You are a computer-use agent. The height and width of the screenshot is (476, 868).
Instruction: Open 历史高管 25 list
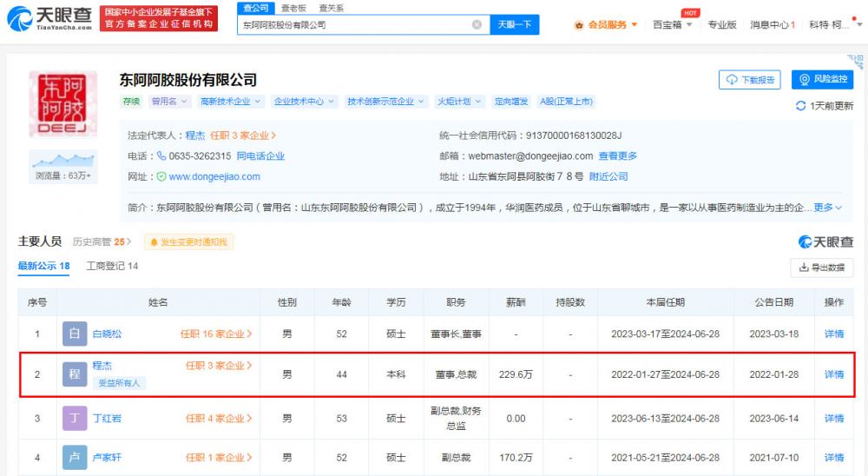pos(102,241)
